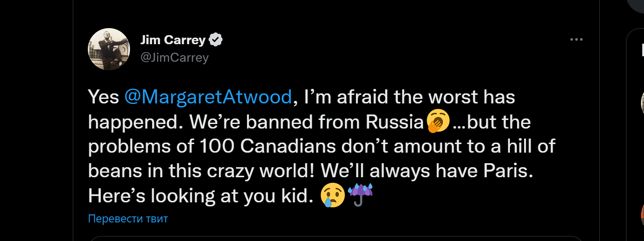Click the Jim Carrey display name
The image size is (644, 241).
click(173, 40)
